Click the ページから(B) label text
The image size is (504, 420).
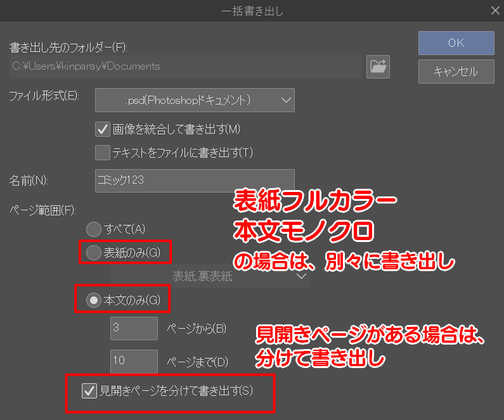[197, 329]
